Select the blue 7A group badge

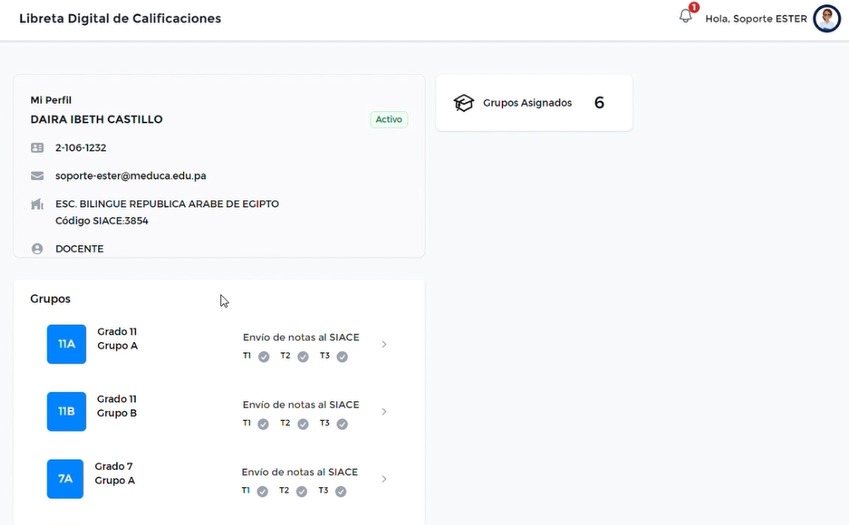click(x=65, y=479)
